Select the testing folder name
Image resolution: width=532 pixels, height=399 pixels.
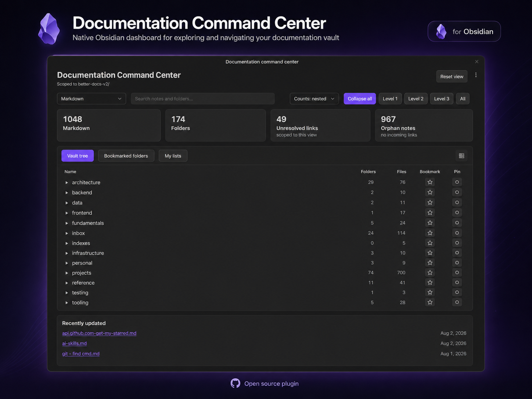click(80, 293)
